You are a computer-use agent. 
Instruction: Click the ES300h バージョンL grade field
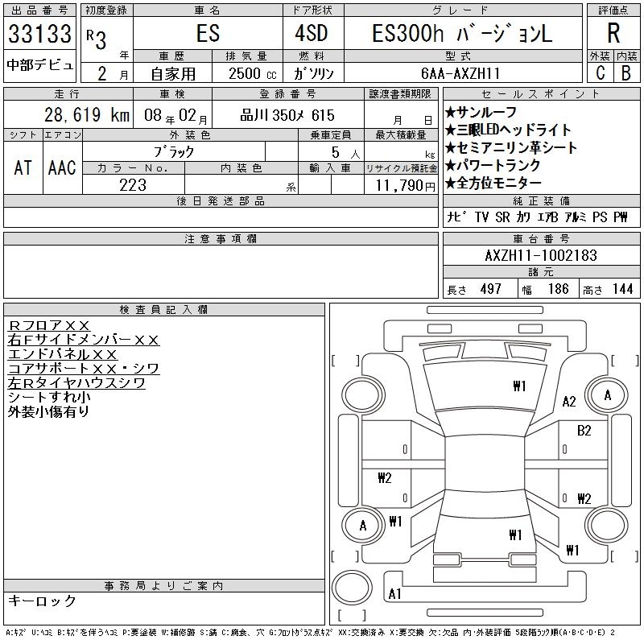[462, 34]
